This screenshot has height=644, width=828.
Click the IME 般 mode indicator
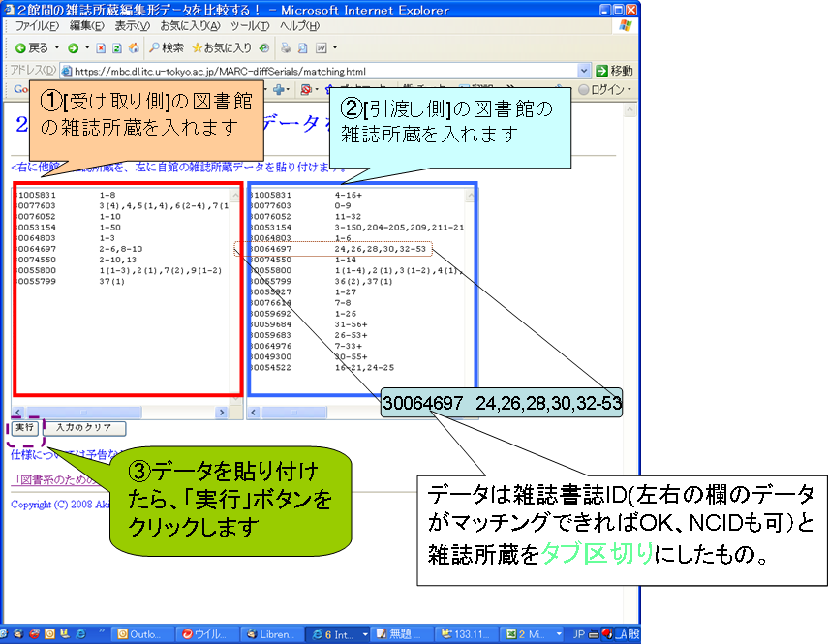[633, 634]
